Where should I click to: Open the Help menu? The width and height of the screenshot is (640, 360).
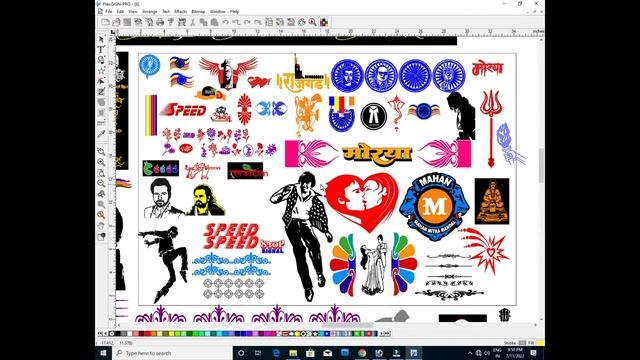pos(234,11)
